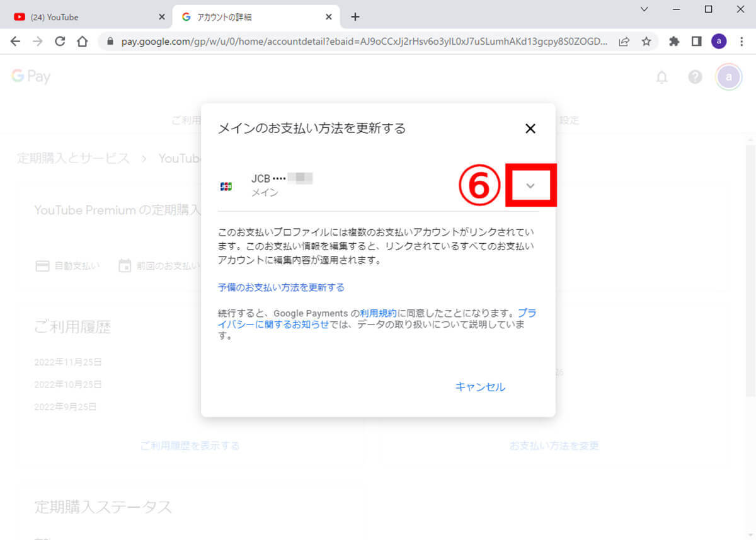Open the 設定 tab in Google Pay

click(x=569, y=120)
